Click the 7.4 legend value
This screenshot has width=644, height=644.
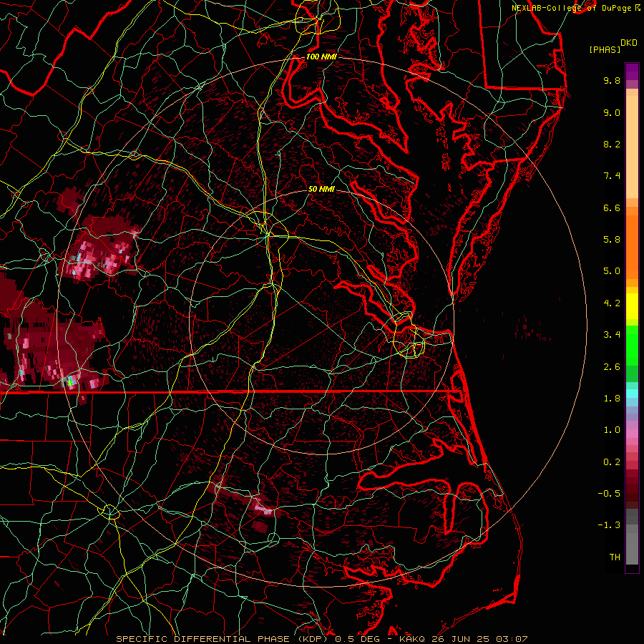pos(612,176)
